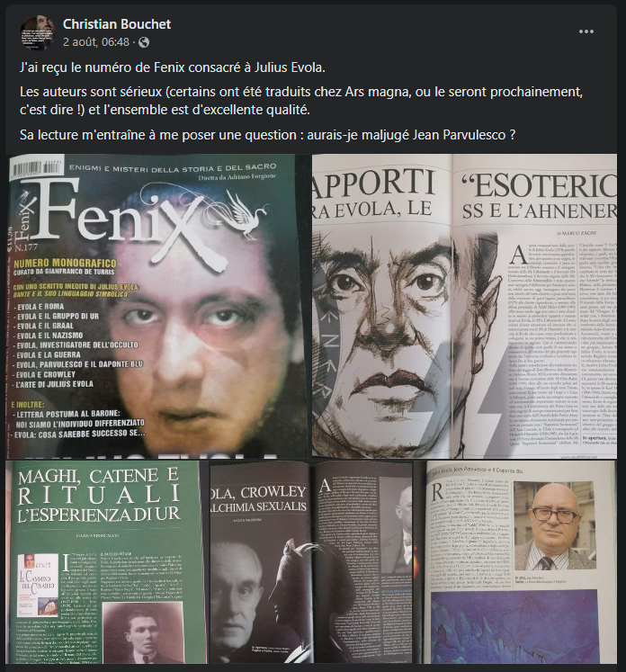
Task: Open the Crowley Alchimia Sexualis photo
Action: click(311, 562)
